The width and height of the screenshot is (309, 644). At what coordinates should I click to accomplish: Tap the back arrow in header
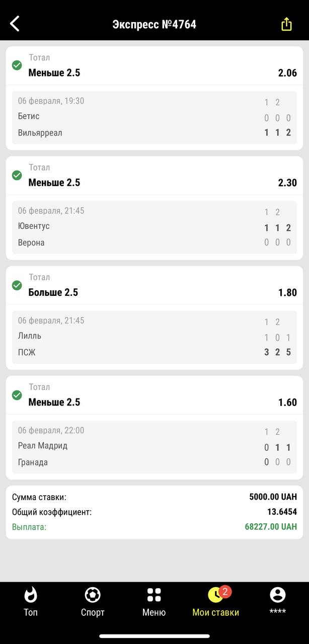pyautogui.click(x=15, y=23)
